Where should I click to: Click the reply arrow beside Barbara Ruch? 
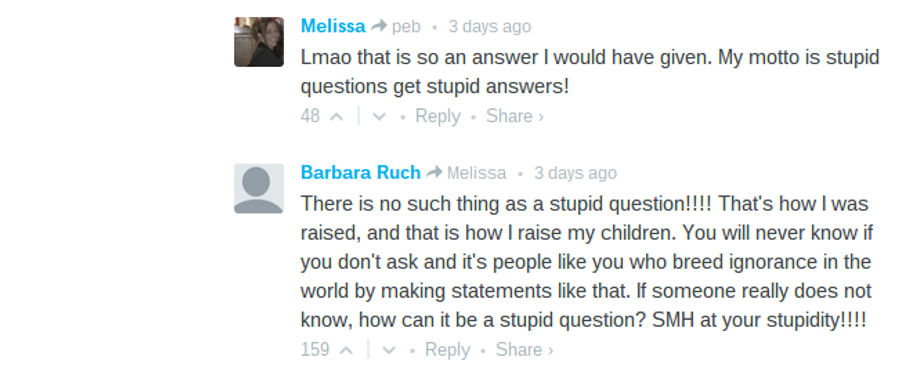point(434,172)
